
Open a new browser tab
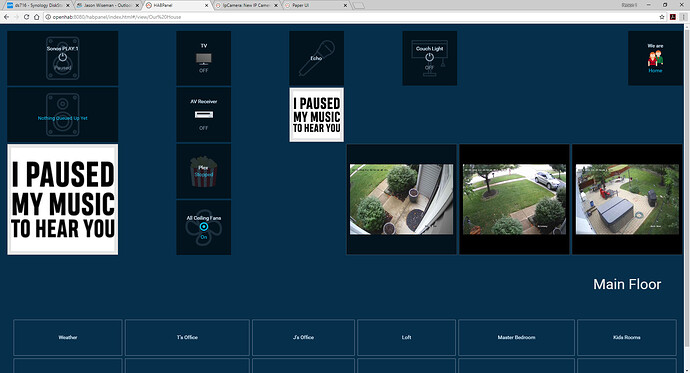click(359, 6)
